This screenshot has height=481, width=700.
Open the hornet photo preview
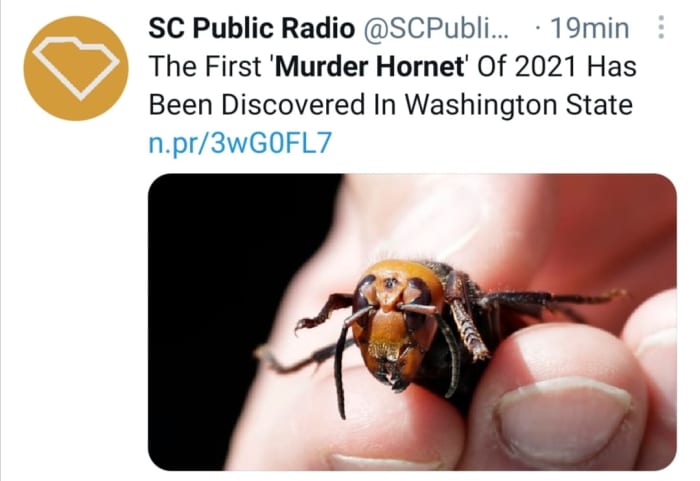point(412,322)
